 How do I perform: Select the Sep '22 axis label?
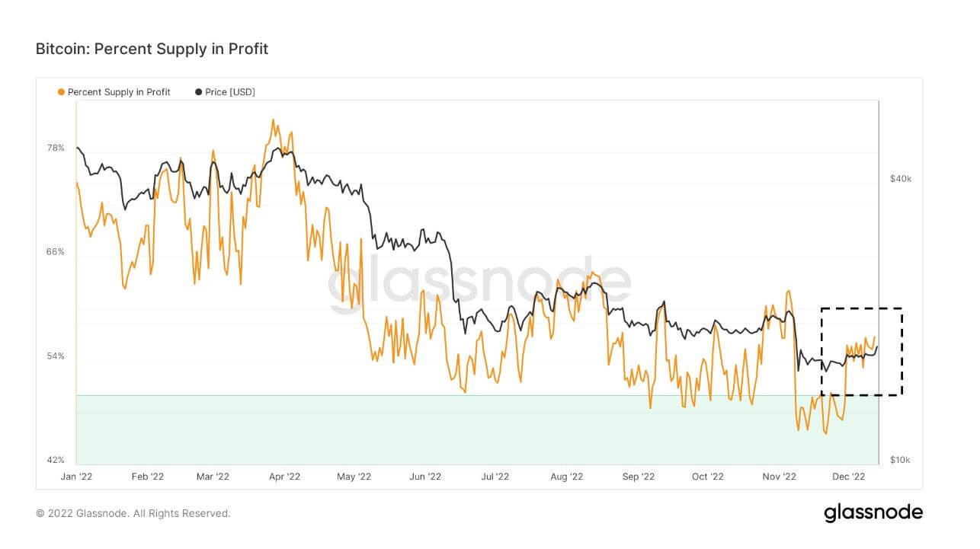click(638, 477)
